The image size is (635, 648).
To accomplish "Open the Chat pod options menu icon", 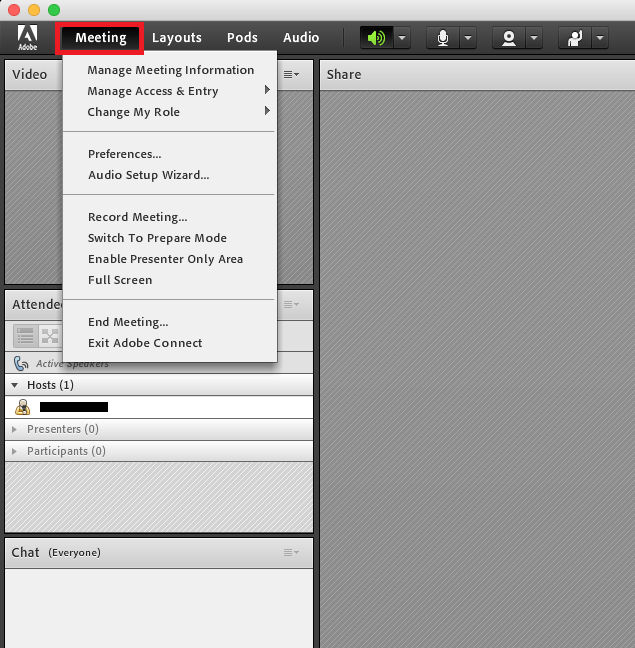I will (x=291, y=552).
